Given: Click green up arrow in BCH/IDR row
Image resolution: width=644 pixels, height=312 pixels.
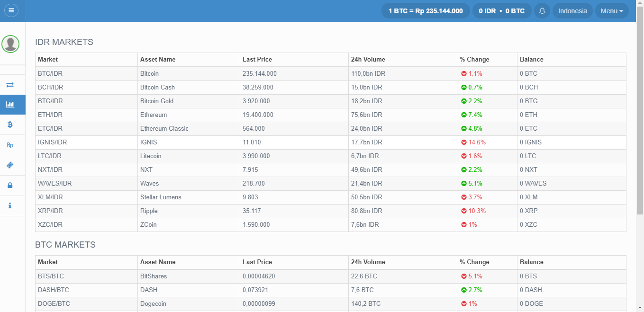Looking at the screenshot, I should point(464,88).
